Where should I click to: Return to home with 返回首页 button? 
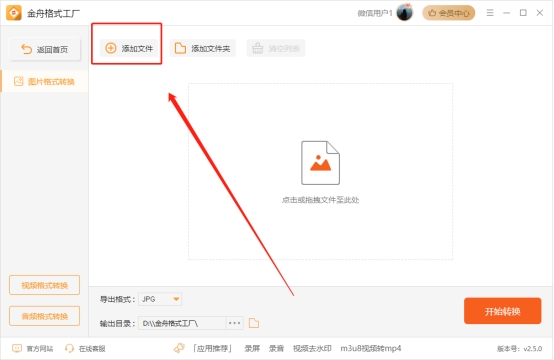coord(45,49)
